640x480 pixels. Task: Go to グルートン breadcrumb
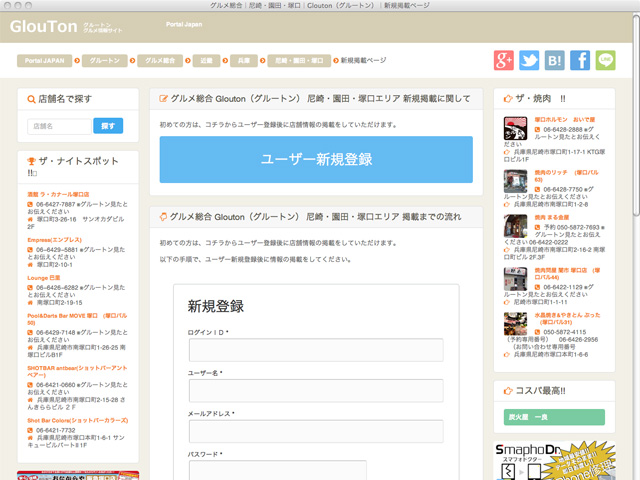coord(105,60)
